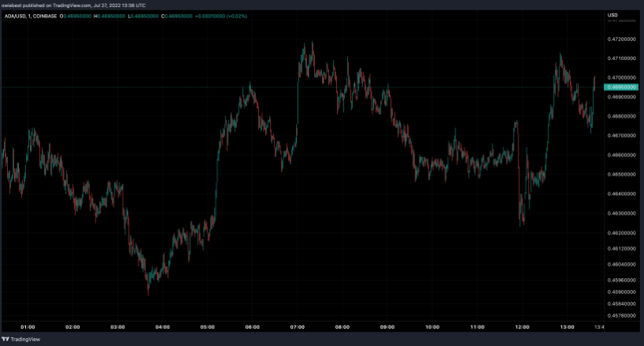Click the 0.46120000 price axis label
Viewport: 644px width, 346px height.
click(621, 248)
